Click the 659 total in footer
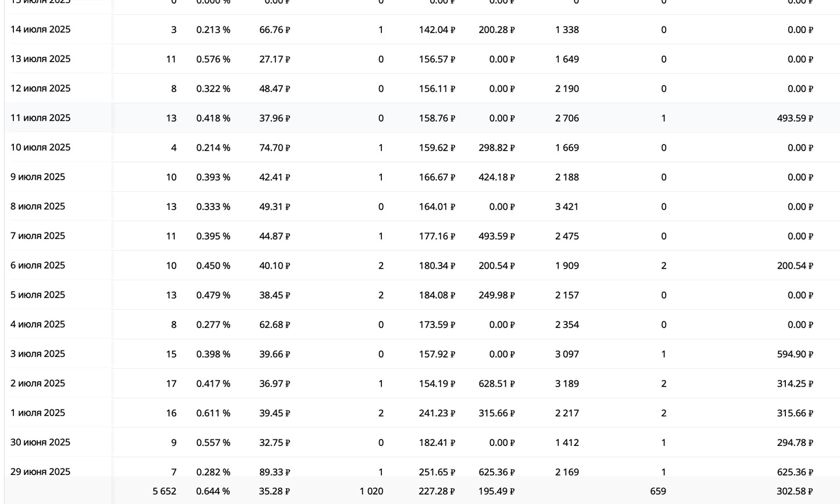The height and width of the screenshot is (504, 840). coord(657,491)
